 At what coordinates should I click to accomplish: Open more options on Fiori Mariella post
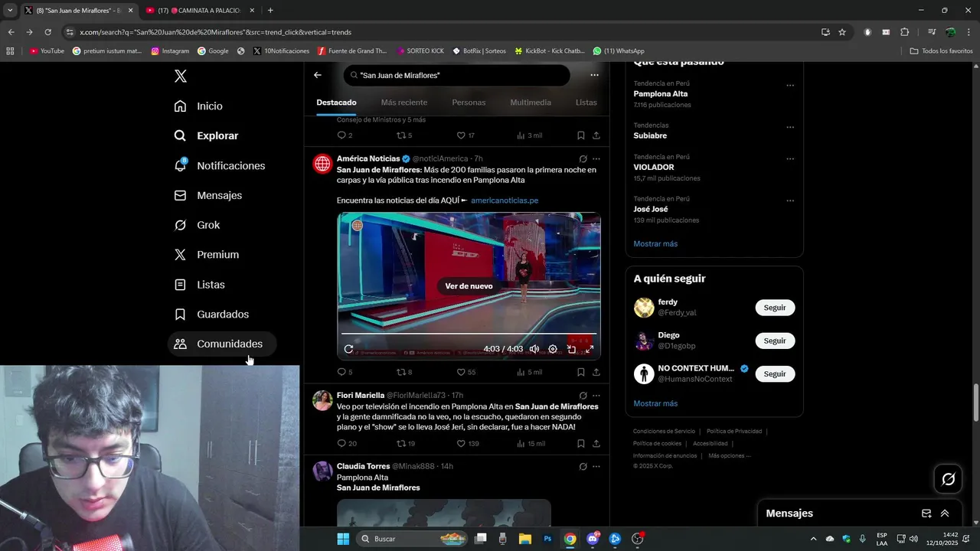(x=596, y=396)
